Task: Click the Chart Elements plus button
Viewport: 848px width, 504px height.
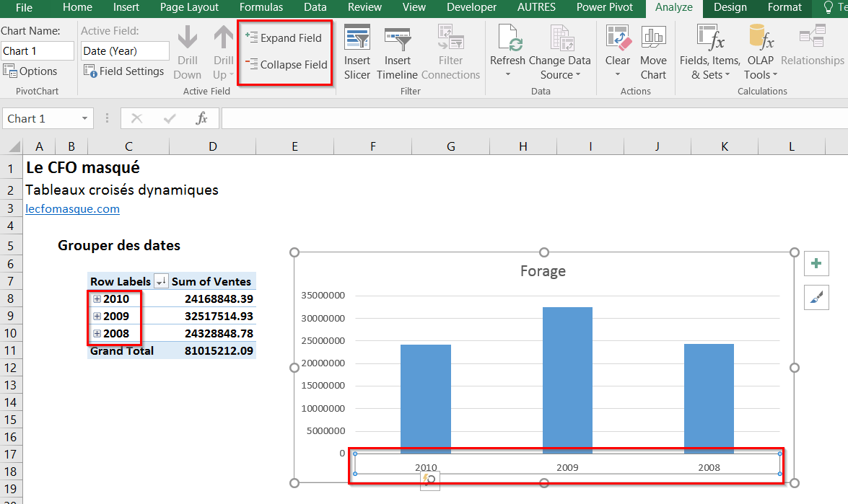Action: (816, 264)
